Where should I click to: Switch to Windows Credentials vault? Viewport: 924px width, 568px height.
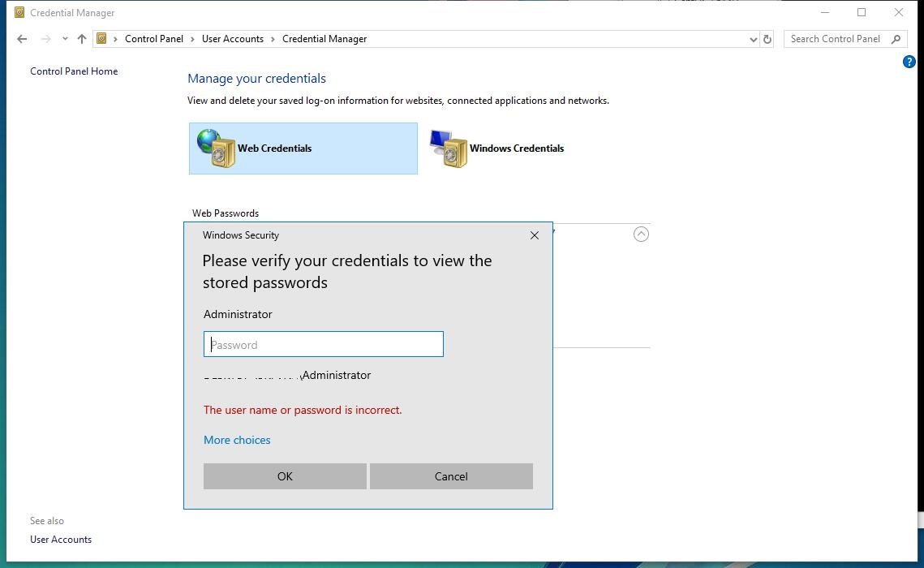498,148
